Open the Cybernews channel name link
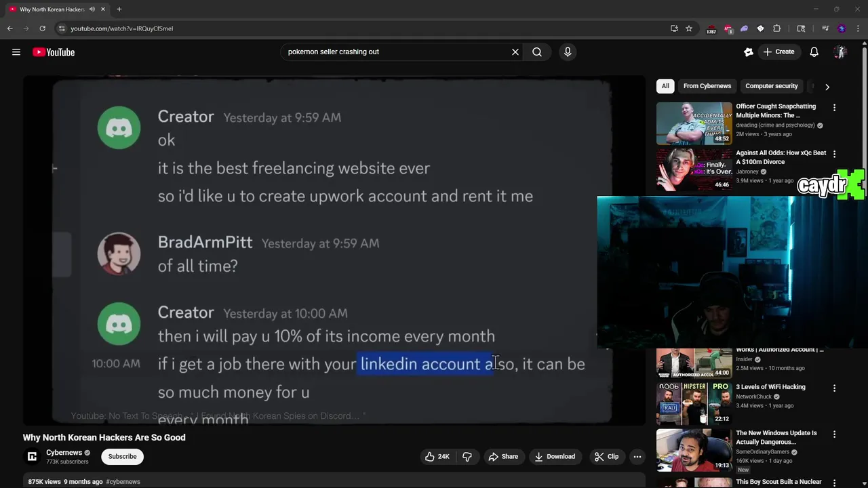The width and height of the screenshot is (868, 488). point(64,453)
